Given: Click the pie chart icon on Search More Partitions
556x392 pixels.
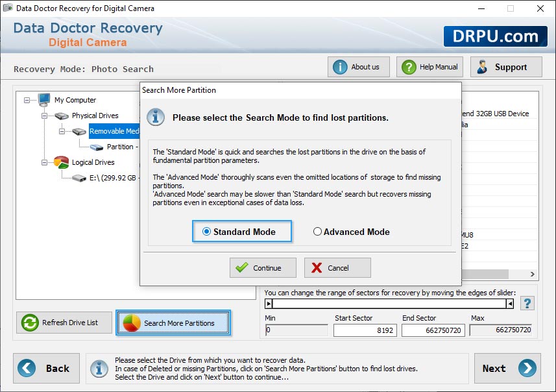Looking at the screenshot, I should [132, 323].
